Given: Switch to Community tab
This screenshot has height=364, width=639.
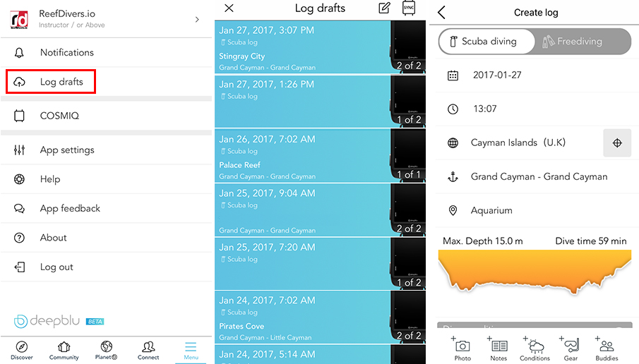Looking at the screenshot, I should 64,351.
